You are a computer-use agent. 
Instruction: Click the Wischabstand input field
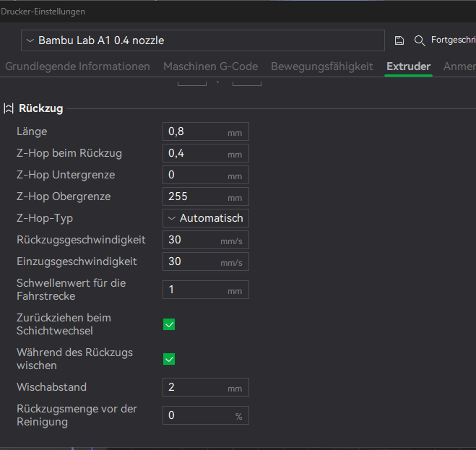[195, 387]
